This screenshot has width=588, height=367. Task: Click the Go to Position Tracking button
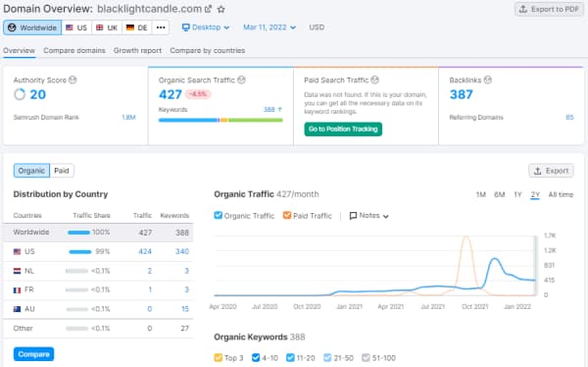(343, 130)
